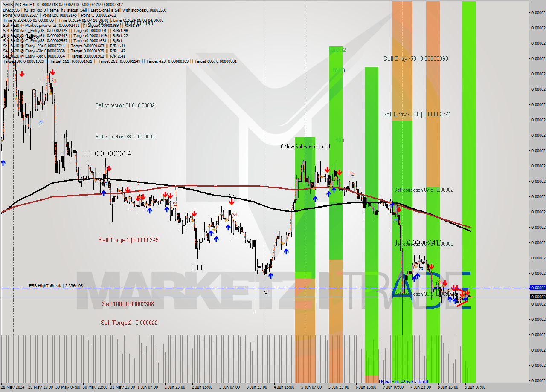Image resolution: width=546 pixels, height=392 pixels.
Task: Click 'Sell Target2 | 0.000022' label
Action: (129, 323)
